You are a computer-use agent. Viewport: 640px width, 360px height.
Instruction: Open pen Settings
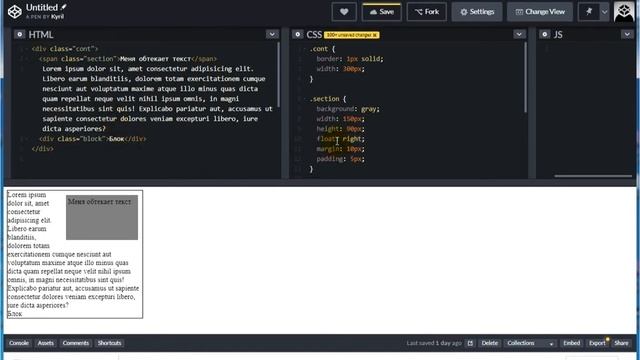(477, 12)
